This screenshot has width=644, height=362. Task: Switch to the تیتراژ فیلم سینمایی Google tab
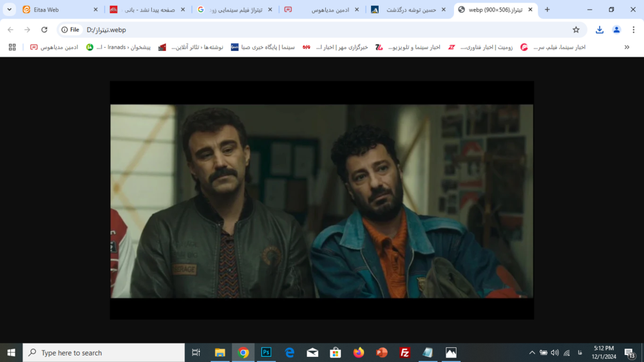point(234,10)
